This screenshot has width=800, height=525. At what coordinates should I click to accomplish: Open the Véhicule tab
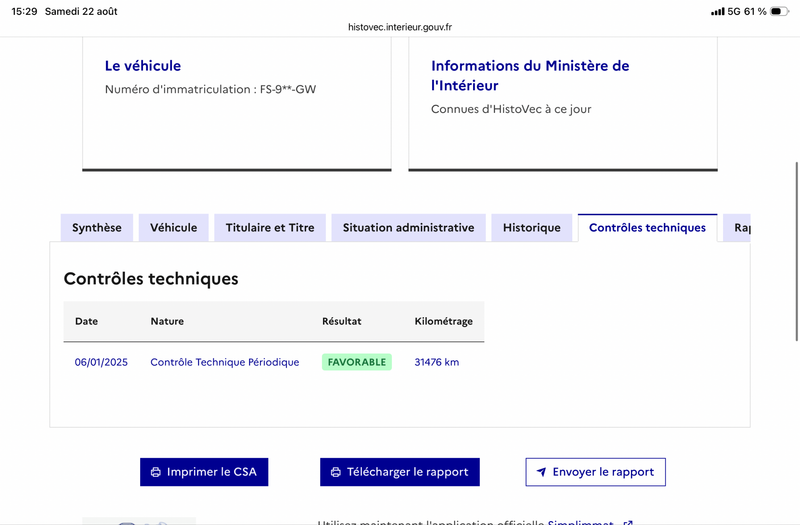click(x=173, y=228)
